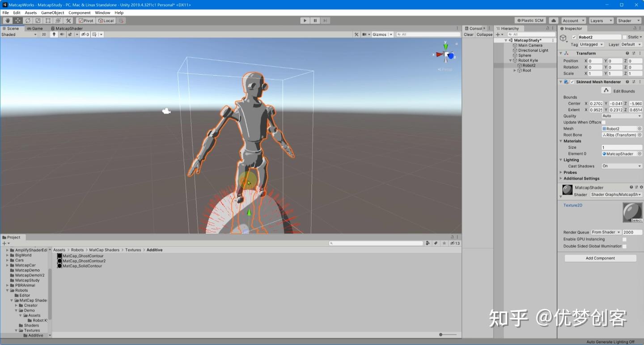Check Enable GPU Instancing
The image size is (644, 345).
(624, 239)
